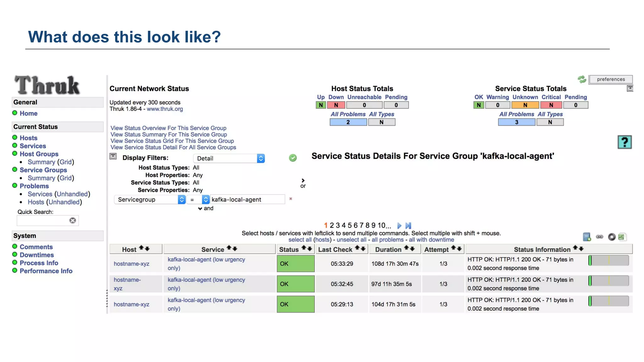This screenshot has height=362, width=644.
Task: Click the kafka-local-agent filter text field
Action: pos(247,200)
